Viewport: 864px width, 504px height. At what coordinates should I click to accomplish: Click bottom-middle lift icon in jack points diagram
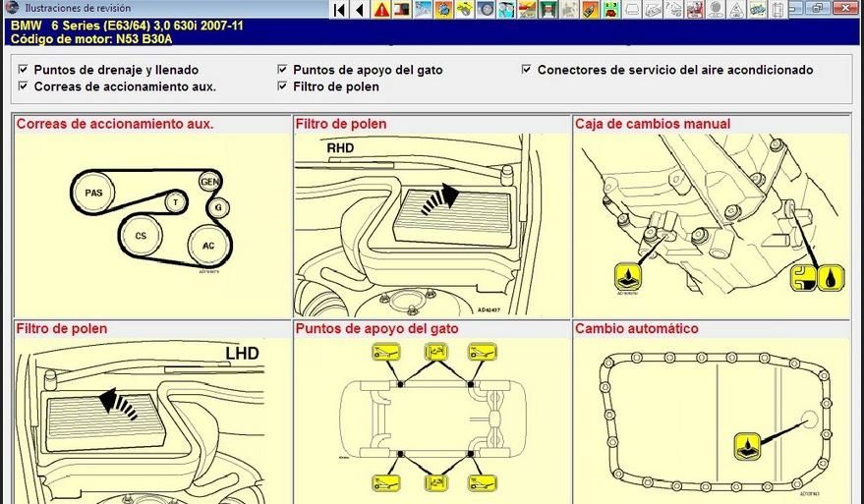(x=435, y=483)
